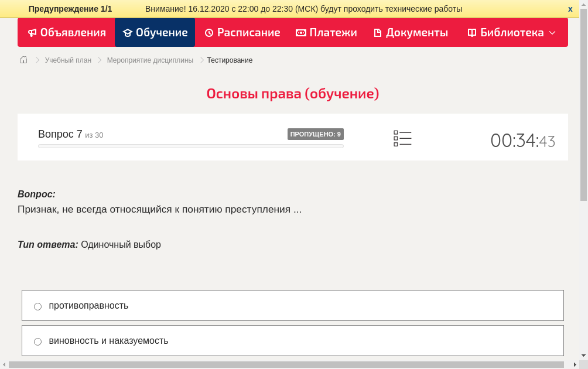This screenshot has width=588, height=369.
Task: Click the book icon for Библиотека
Action: [471, 33]
